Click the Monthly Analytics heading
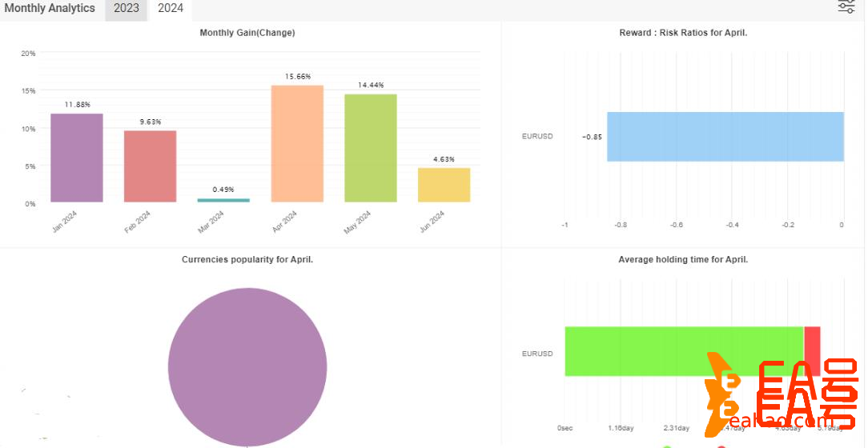Image resolution: width=868 pixels, height=448 pixels. (x=50, y=9)
